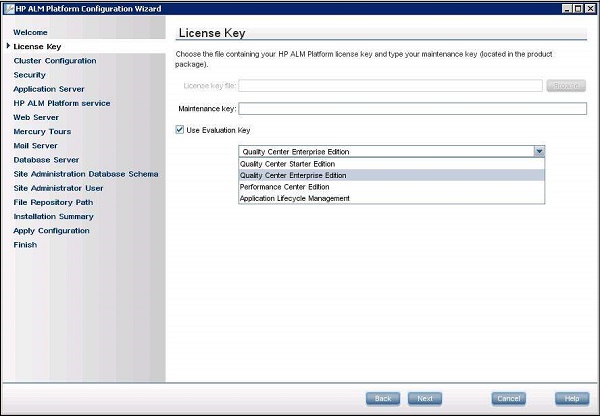Select Mercury Tours step
This screenshot has width=600, height=416.
pos(42,132)
